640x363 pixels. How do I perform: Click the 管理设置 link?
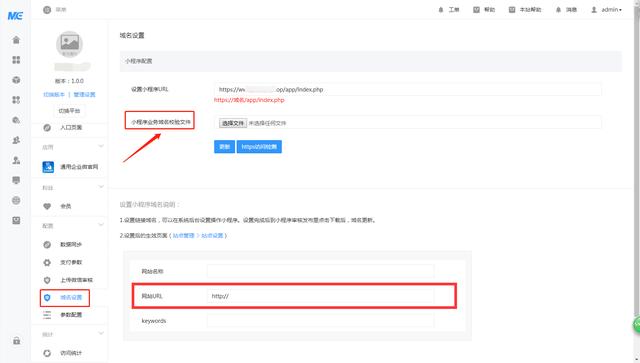[84, 94]
